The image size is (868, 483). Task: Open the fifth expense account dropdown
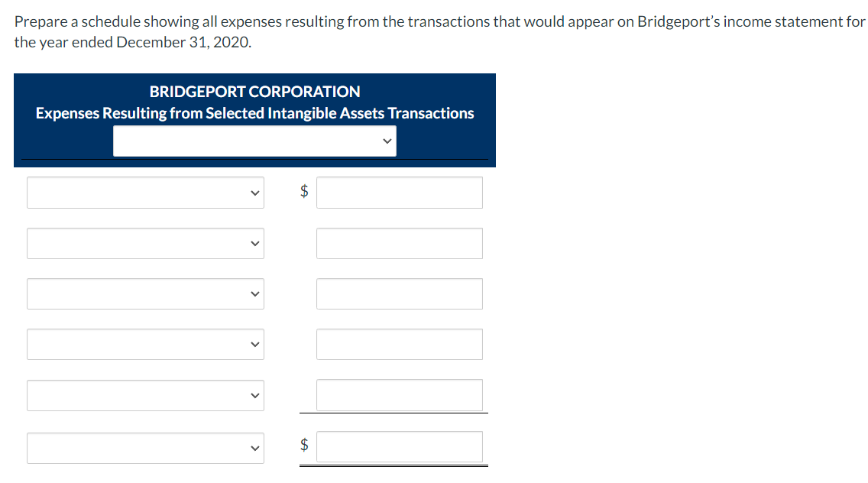point(145,395)
